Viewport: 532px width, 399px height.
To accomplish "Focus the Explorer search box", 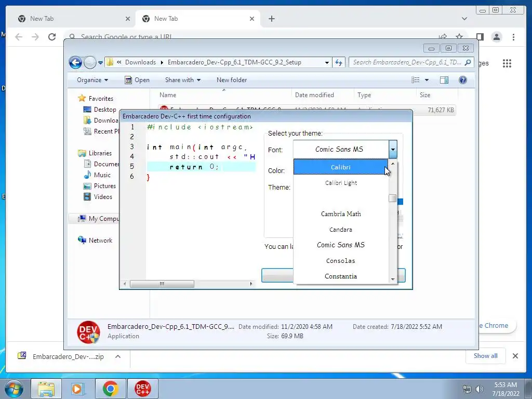I will click(x=407, y=62).
